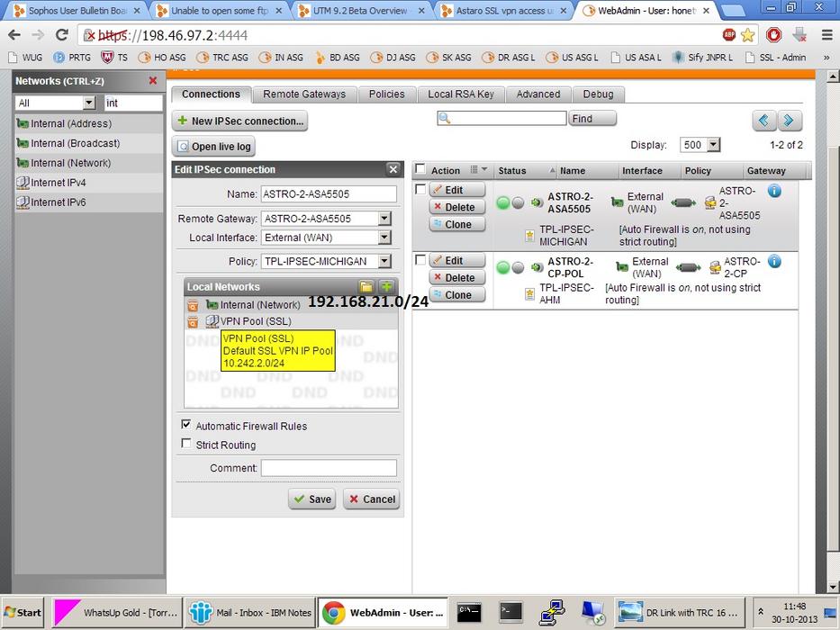Open the Adblock Plus extension icon

click(729, 35)
